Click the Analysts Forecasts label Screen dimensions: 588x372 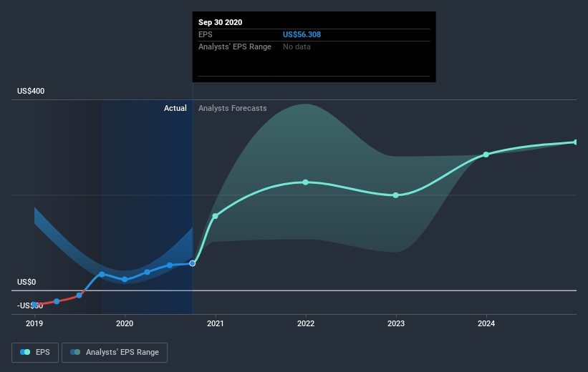click(233, 108)
